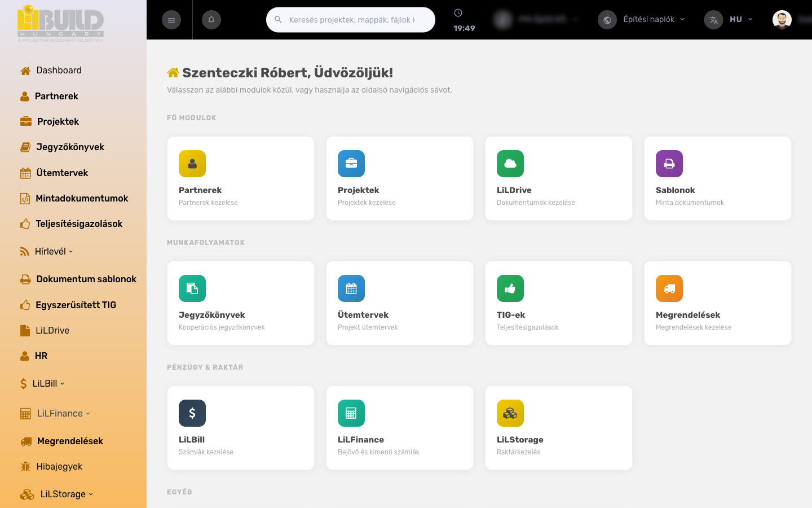The height and width of the screenshot is (508, 812).
Task: Click the purple Sablonok printer icon tile
Action: pos(669,164)
